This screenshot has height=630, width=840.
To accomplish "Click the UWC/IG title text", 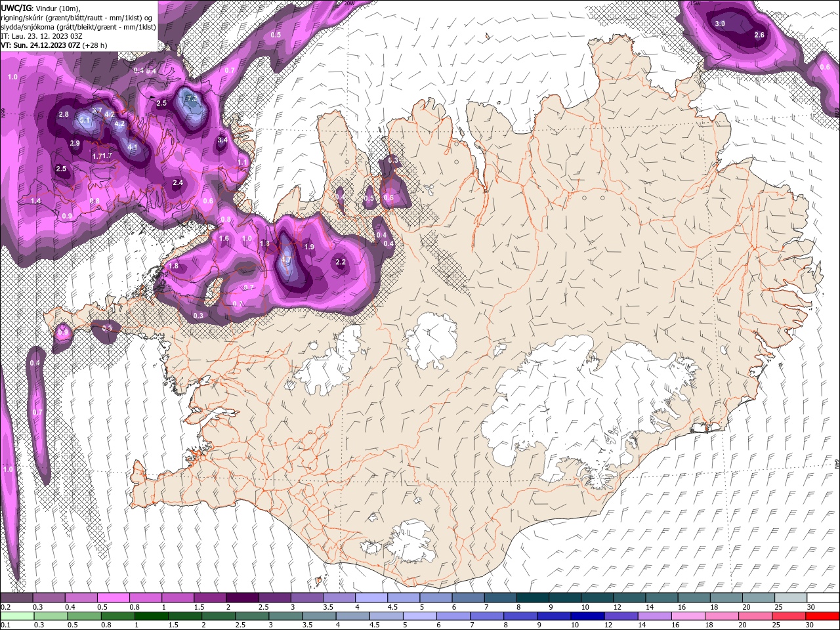I will point(16,8).
